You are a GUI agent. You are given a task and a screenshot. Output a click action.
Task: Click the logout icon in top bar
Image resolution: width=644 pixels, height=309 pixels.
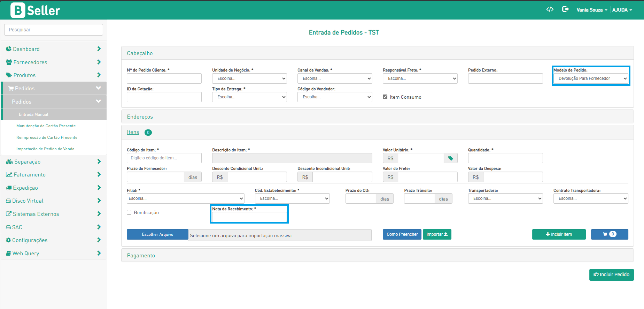(565, 9)
